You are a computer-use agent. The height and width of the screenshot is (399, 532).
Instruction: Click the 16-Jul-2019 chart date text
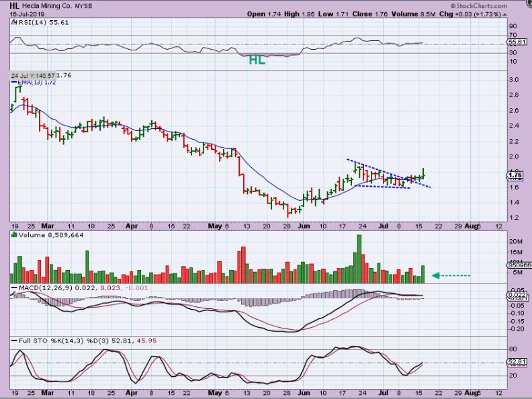click(26, 13)
